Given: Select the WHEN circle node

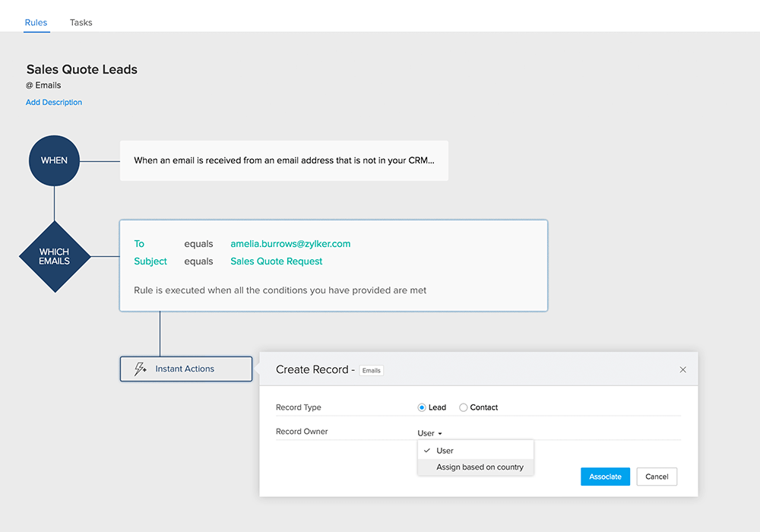Looking at the screenshot, I should (54, 160).
